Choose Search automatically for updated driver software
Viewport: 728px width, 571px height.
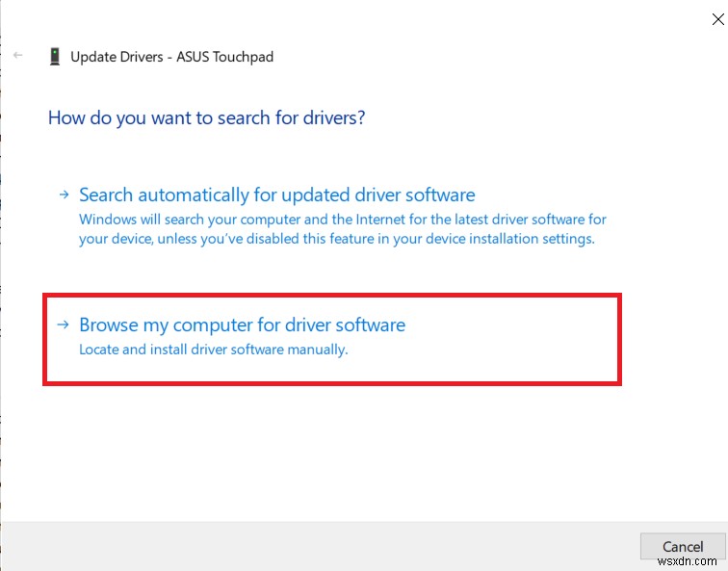click(x=276, y=195)
